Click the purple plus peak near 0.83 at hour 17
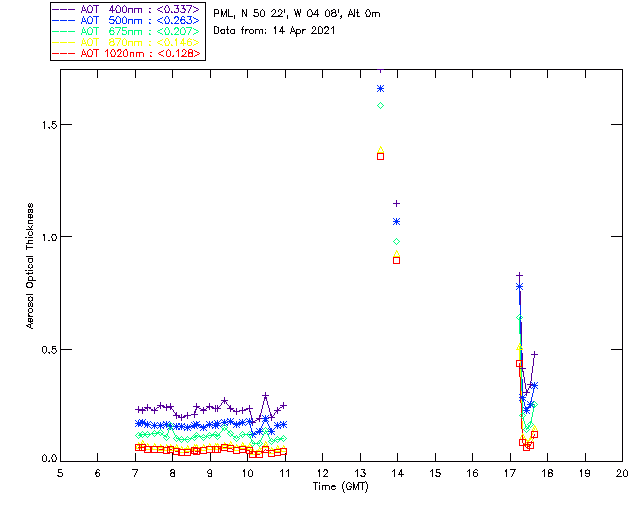 [520, 276]
